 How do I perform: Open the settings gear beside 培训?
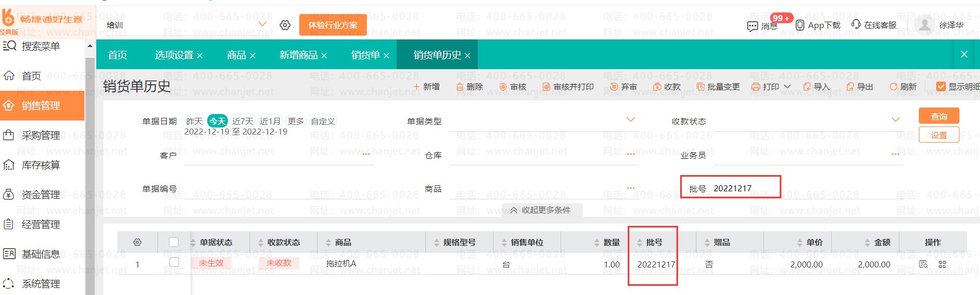285,25
